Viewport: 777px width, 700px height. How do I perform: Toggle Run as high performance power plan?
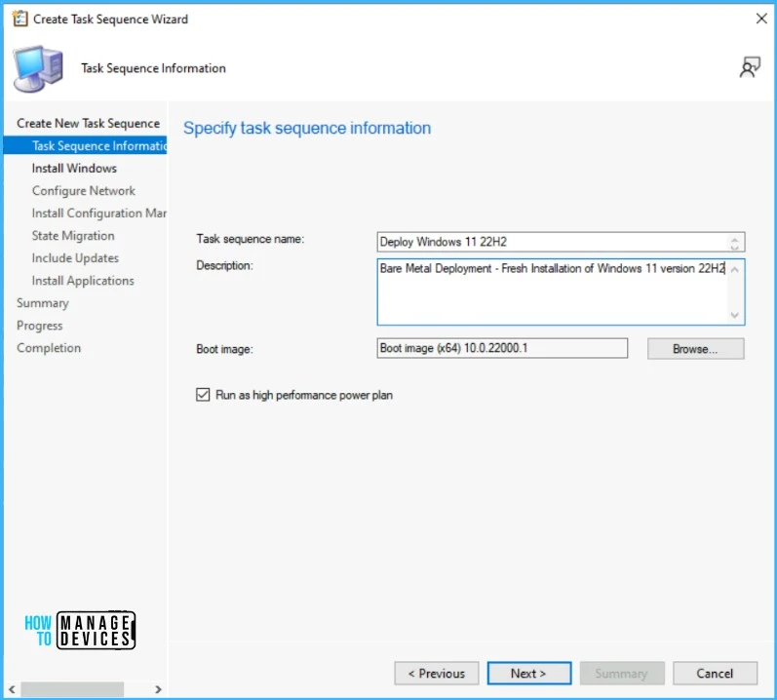203,395
